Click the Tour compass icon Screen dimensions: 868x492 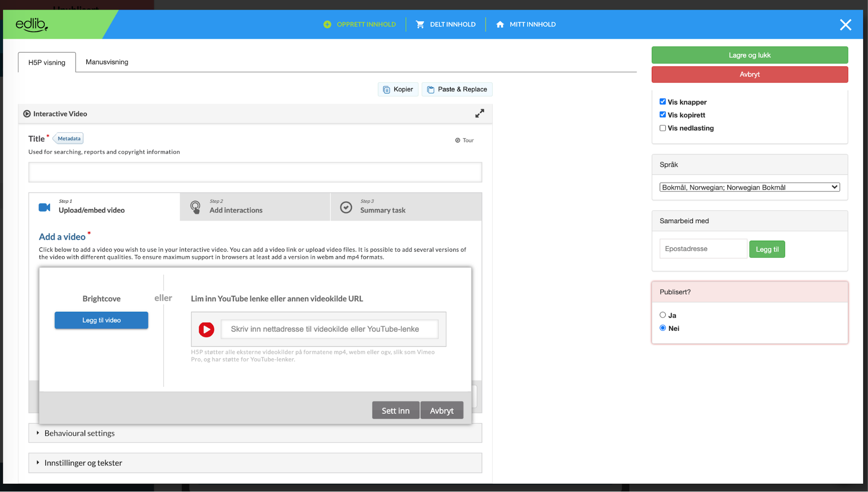click(x=458, y=140)
